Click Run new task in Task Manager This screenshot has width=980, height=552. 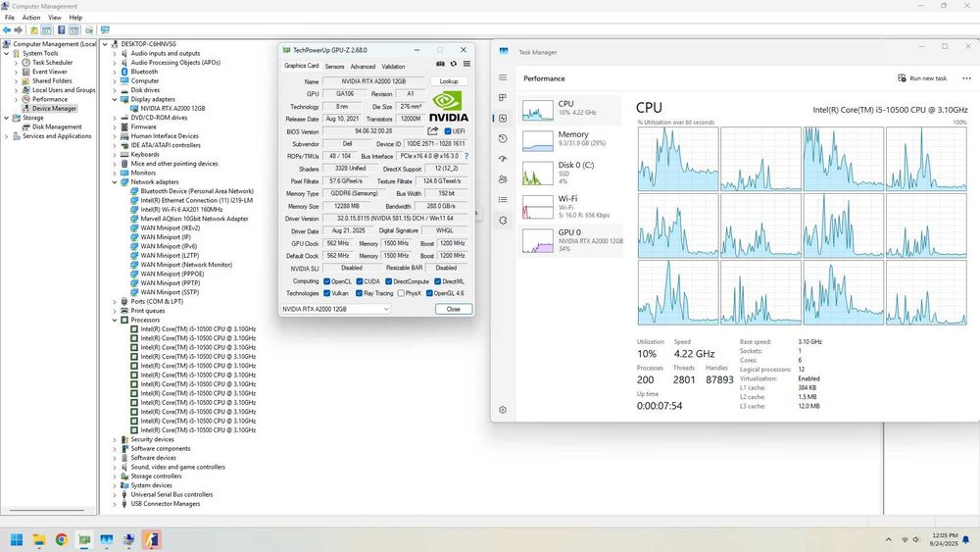pyautogui.click(x=922, y=78)
